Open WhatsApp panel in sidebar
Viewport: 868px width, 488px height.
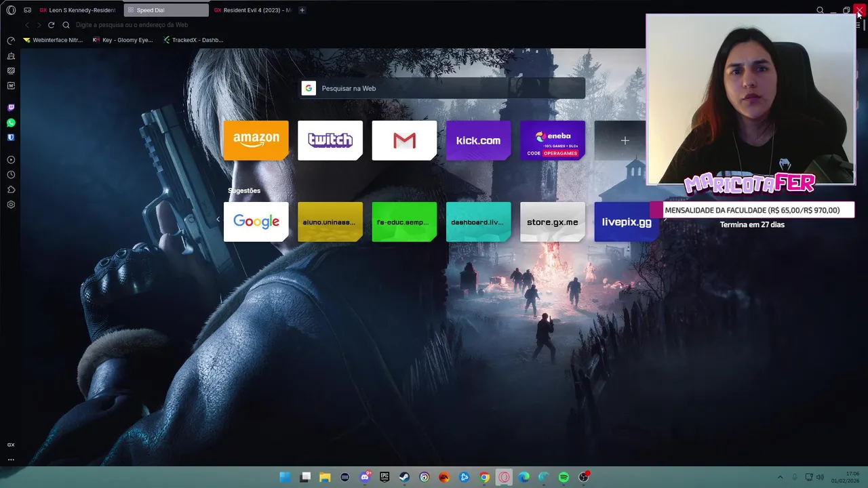(11, 123)
